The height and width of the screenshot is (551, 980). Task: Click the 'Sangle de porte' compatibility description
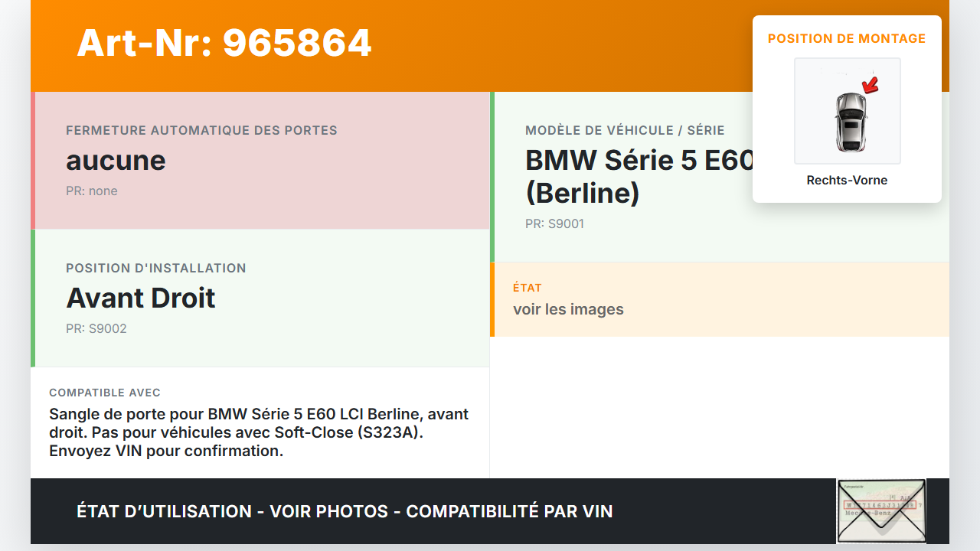[259, 432]
